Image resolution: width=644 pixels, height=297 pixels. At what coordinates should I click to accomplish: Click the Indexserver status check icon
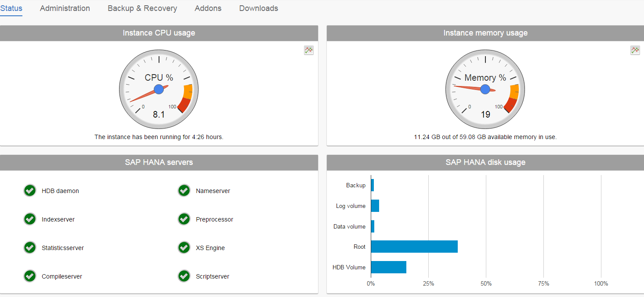tap(29, 219)
